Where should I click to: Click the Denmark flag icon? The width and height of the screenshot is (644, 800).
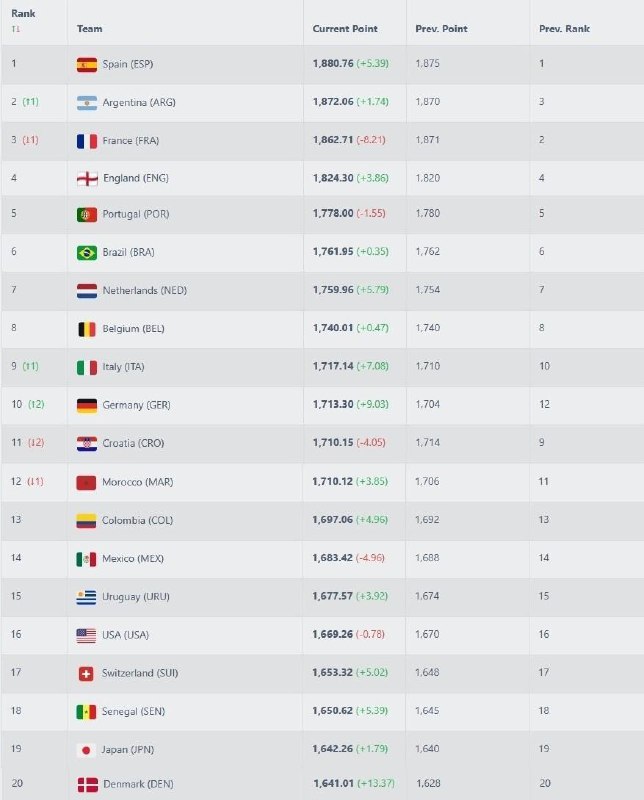(87, 785)
